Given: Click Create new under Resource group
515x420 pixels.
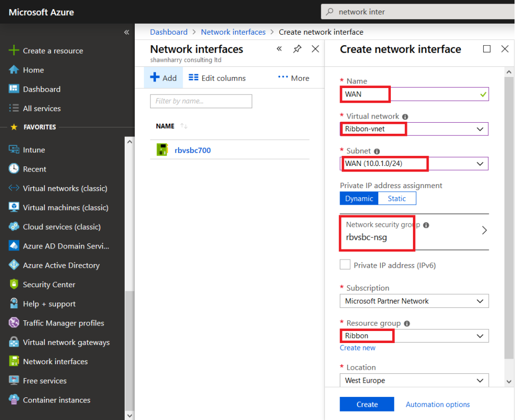Looking at the screenshot, I should click(358, 348).
